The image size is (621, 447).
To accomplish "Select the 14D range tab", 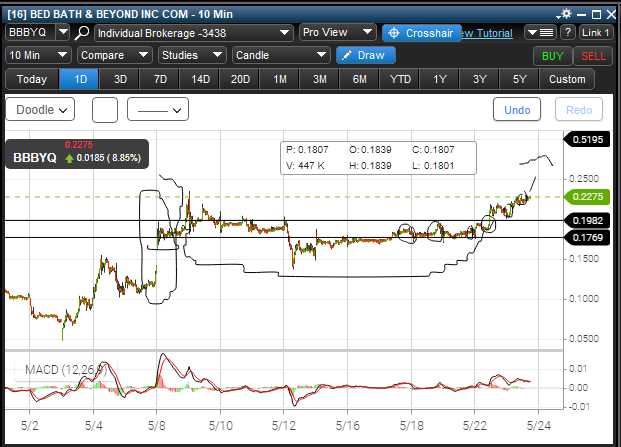I will point(200,79).
